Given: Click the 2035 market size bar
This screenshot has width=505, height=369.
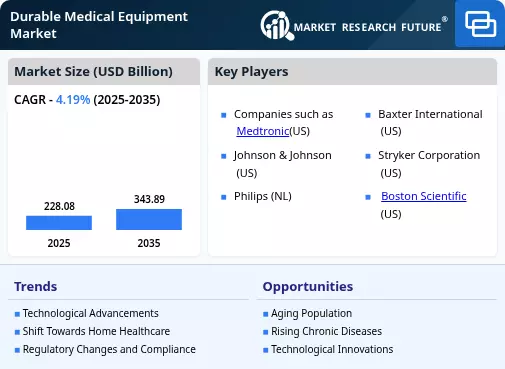Looking at the screenshot, I should pos(149,219).
